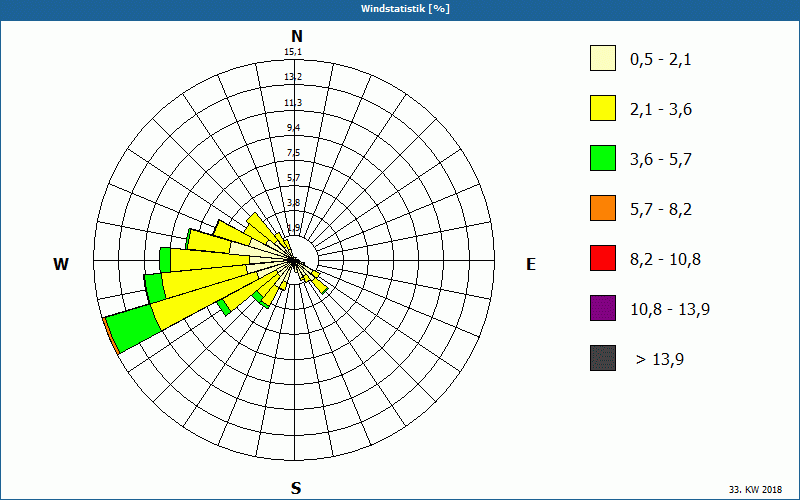
Task: Click the orange 5,7 - 8,2 legend swatch
Action: pos(603,208)
